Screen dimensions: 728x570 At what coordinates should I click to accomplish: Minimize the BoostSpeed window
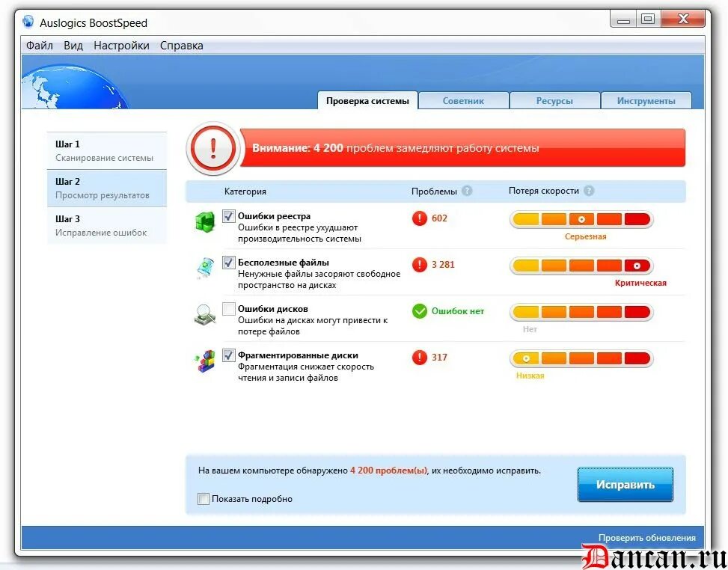point(623,19)
